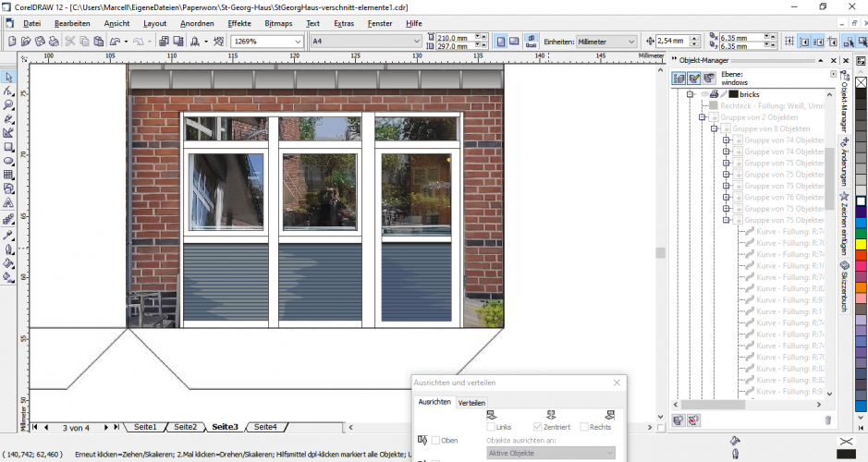Check the Links alignment checkbox
Viewport: 868px width, 462px height.
[491, 427]
